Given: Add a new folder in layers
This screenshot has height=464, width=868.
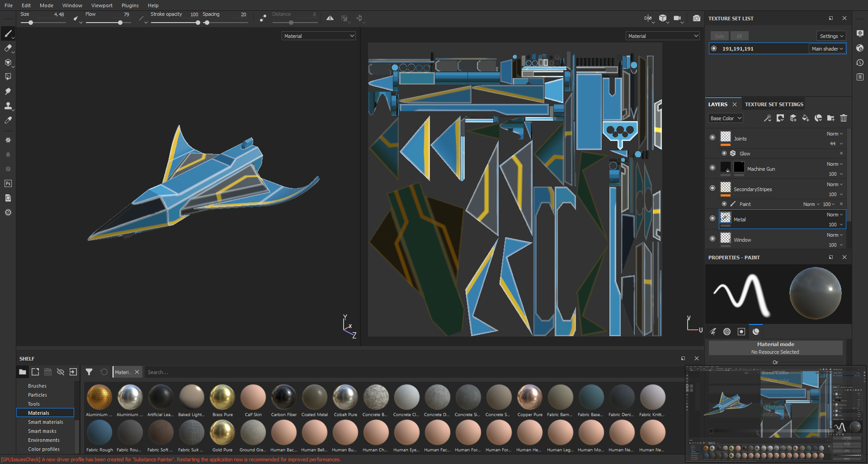Looking at the screenshot, I should click(831, 118).
